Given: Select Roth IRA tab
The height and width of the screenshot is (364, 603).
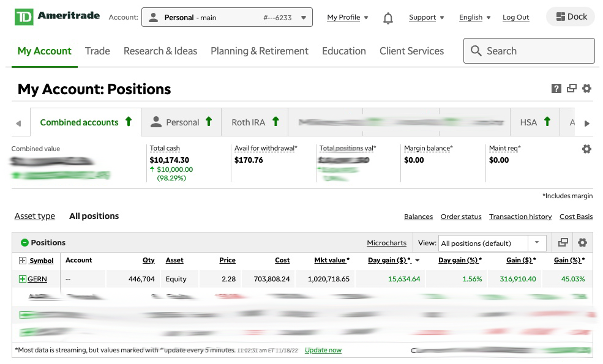Looking at the screenshot, I should point(255,122).
